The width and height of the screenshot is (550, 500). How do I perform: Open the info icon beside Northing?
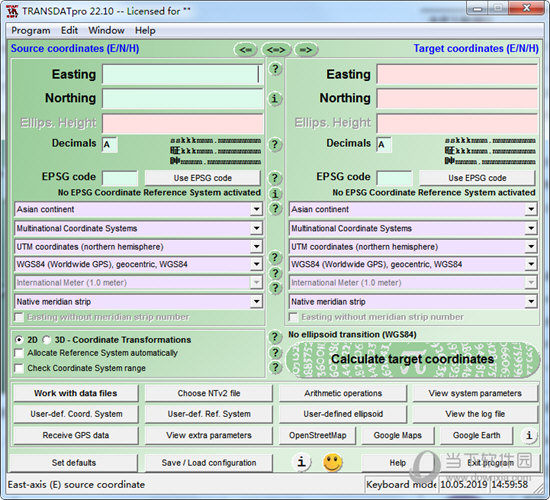click(275, 99)
